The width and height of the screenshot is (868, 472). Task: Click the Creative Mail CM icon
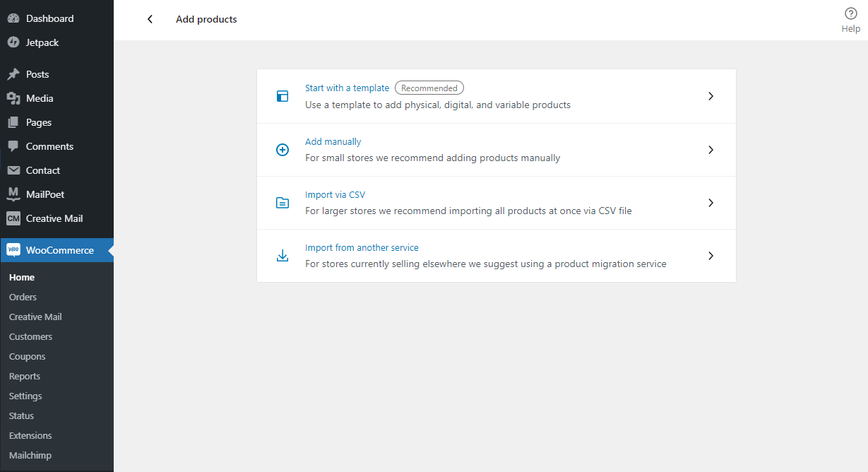click(x=13, y=218)
